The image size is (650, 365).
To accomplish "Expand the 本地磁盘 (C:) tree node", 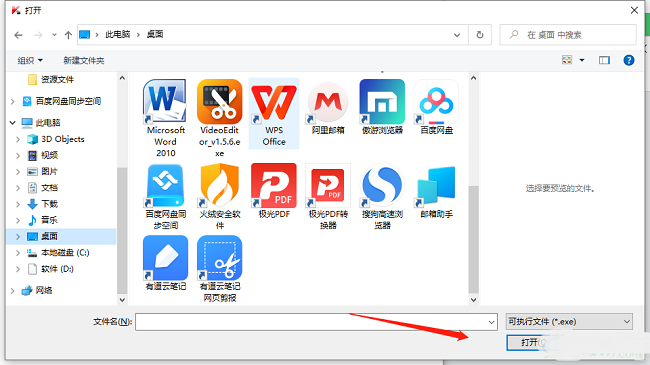I will (x=18, y=253).
